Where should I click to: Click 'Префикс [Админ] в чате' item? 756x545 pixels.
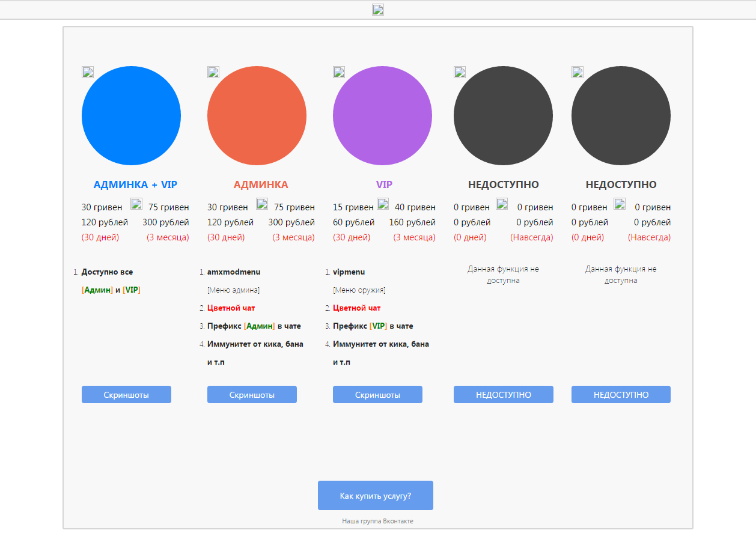click(254, 326)
